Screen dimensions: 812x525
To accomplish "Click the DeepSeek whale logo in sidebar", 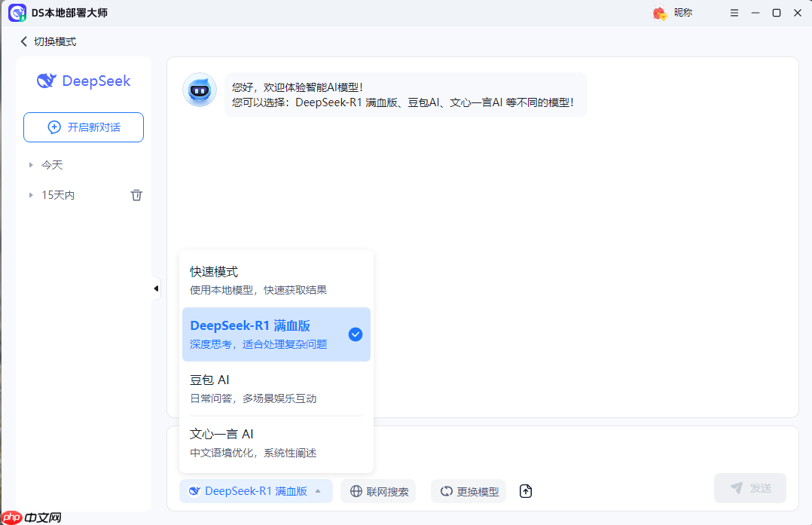I will [47, 81].
